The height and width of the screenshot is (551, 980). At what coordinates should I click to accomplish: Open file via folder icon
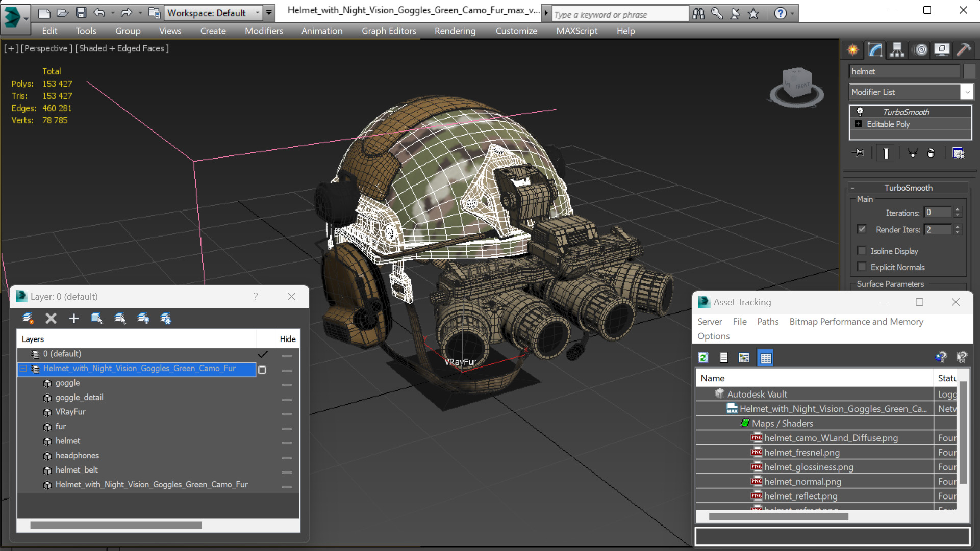pyautogui.click(x=62, y=13)
